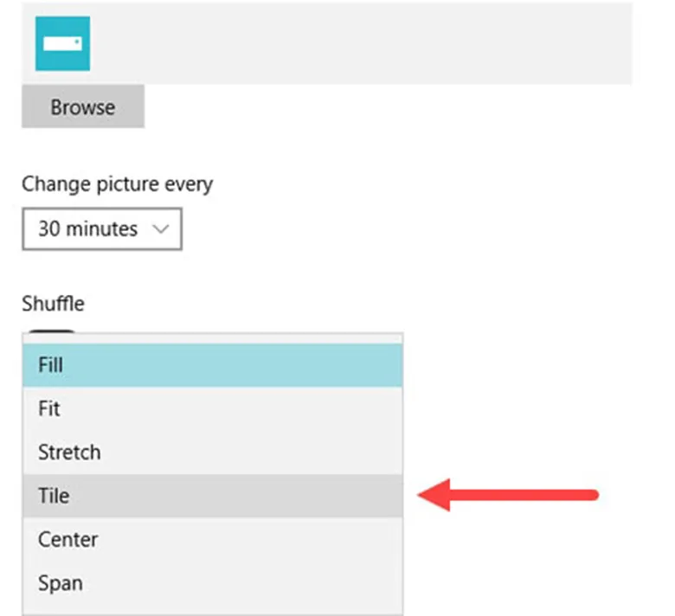
Task: Select the highlighted Fill option
Action: (51, 365)
